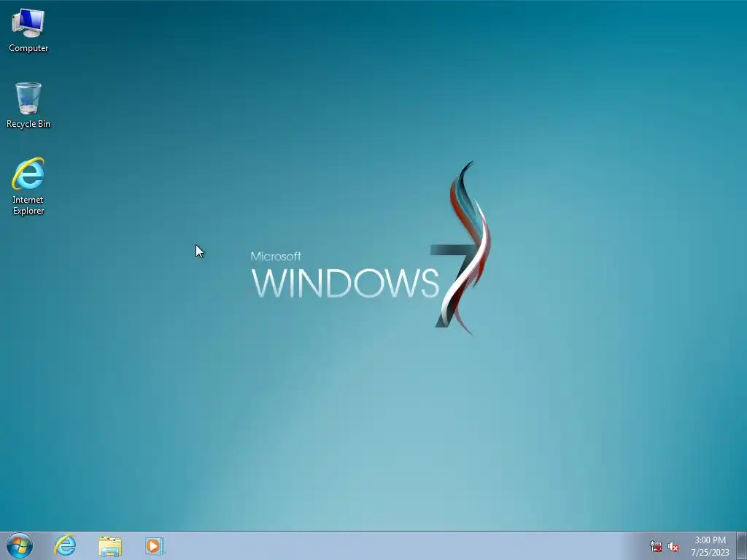Open Windows Explorer from the taskbar
This screenshot has width=747, height=560.
pos(110,545)
